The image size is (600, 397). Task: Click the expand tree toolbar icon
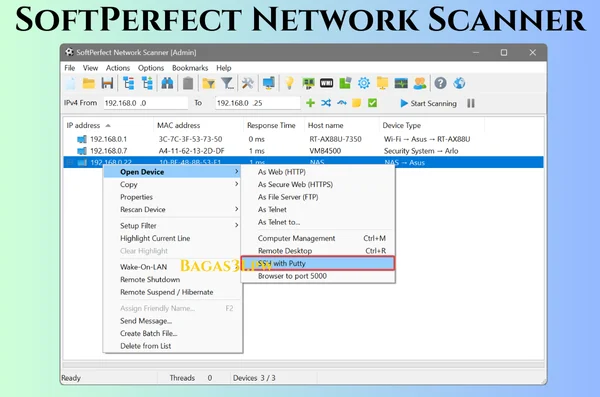coord(147,83)
